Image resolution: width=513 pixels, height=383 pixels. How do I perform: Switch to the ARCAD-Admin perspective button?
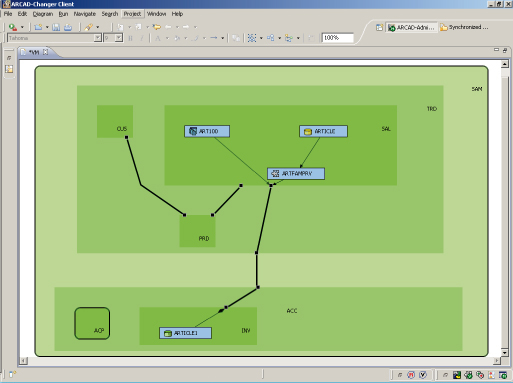point(411,27)
